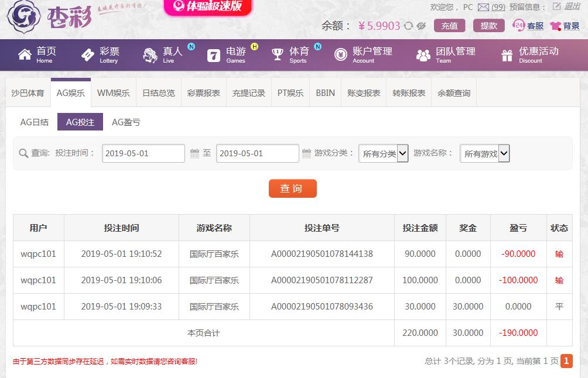Open the 账变报表 tab
This screenshot has width=588, height=378.
pyautogui.click(x=364, y=93)
